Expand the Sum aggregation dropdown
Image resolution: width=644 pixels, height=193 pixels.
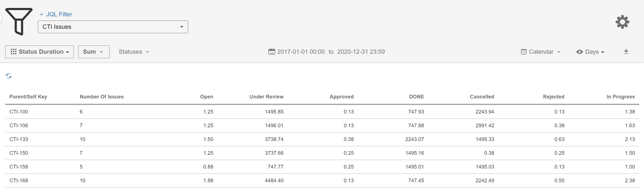(93, 52)
